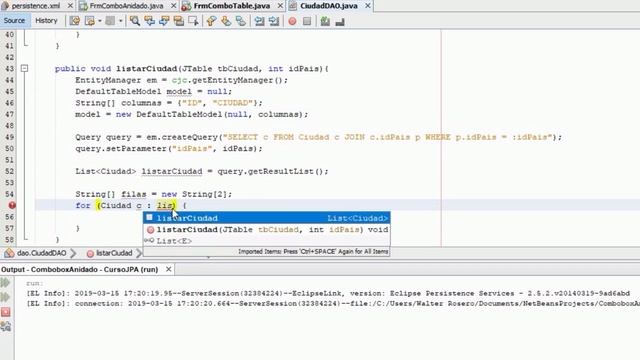
Task: Click the Toggle Bookmark icon
Action: point(240,21)
